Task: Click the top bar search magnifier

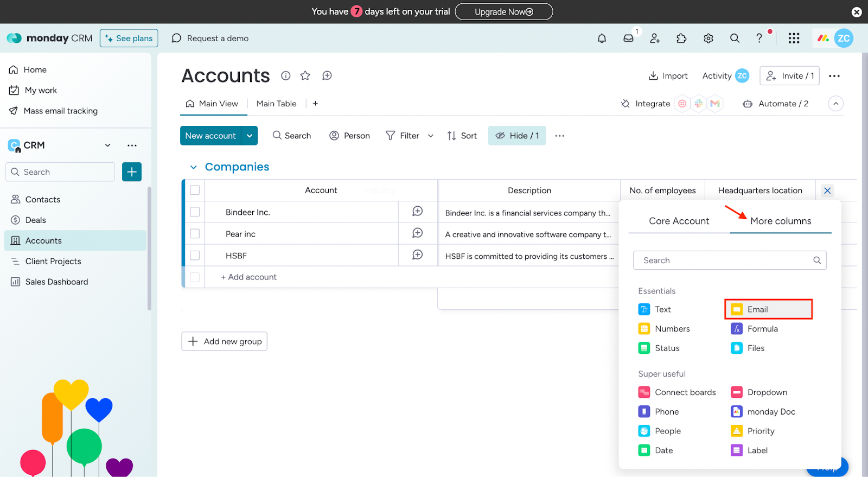Action: (735, 39)
